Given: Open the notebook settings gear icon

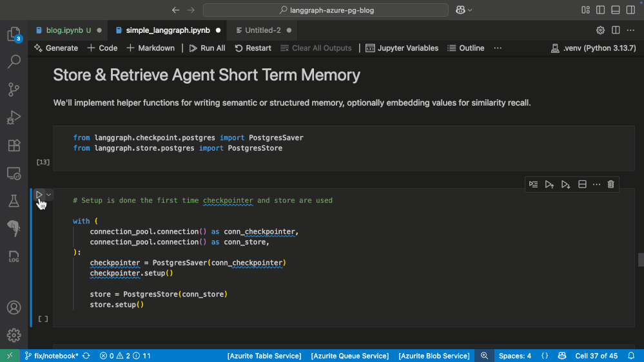Looking at the screenshot, I should point(600,30).
